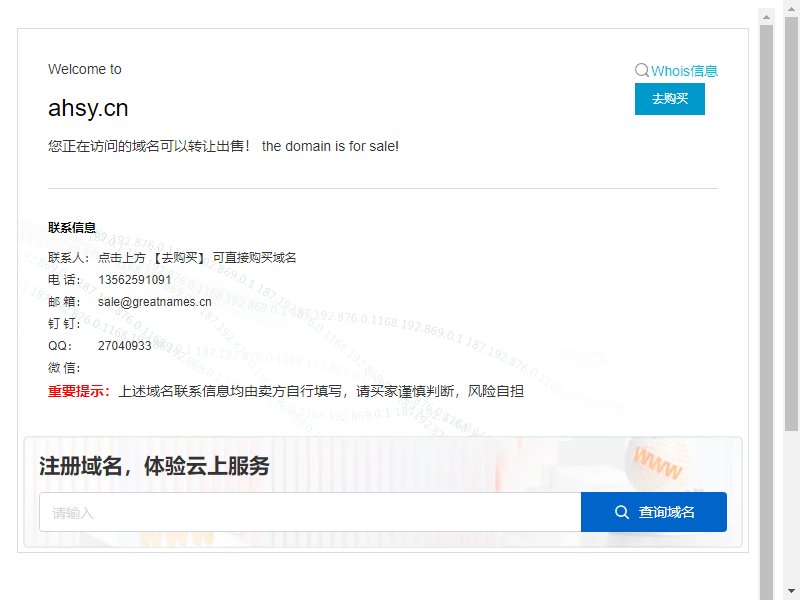Click the phone number 13562591091
Viewport: 800px width, 600px height.
coord(135,280)
